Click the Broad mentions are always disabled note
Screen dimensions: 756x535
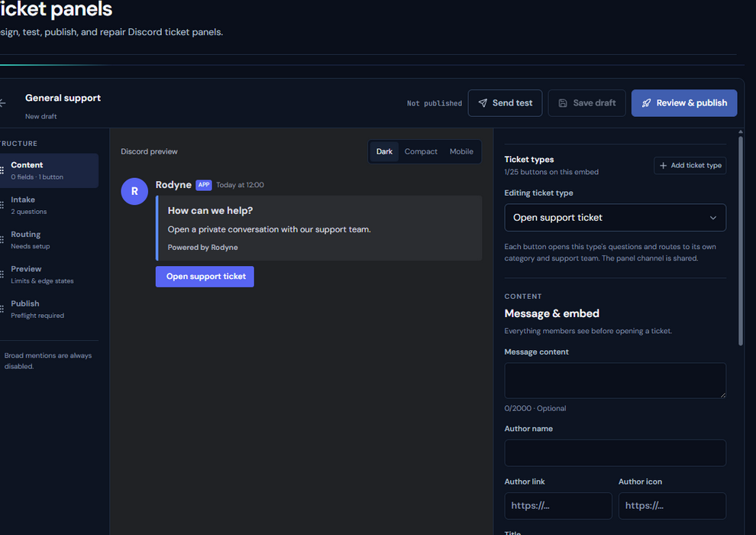[48, 361]
